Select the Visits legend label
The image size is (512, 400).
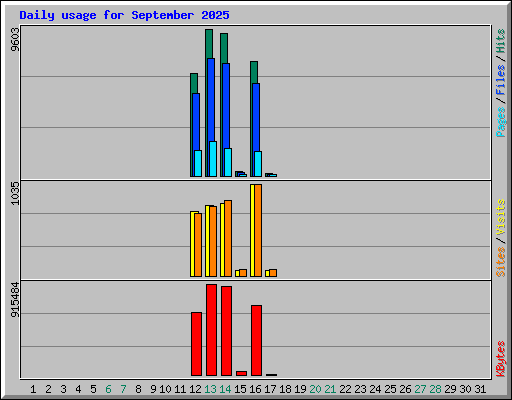(500, 217)
